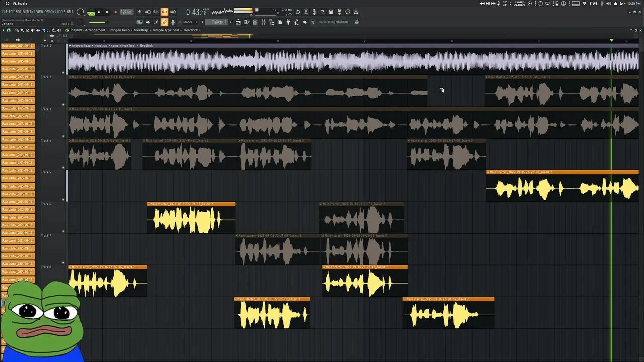Screen dimensions: 644x362
Task: Open the HELP menu
Action: (x=70, y=12)
